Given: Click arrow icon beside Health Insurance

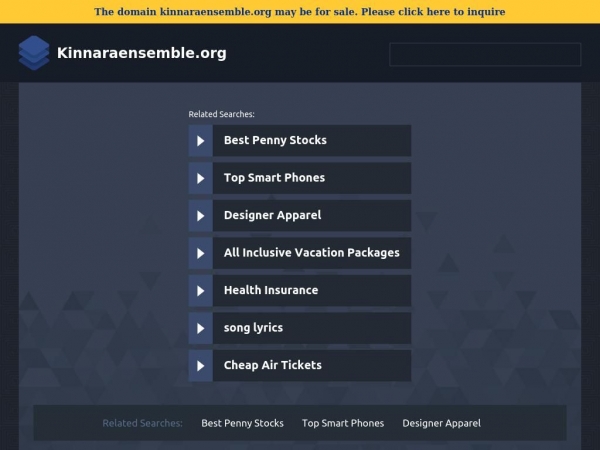Looking at the screenshot, I should [x=201, y=291].
